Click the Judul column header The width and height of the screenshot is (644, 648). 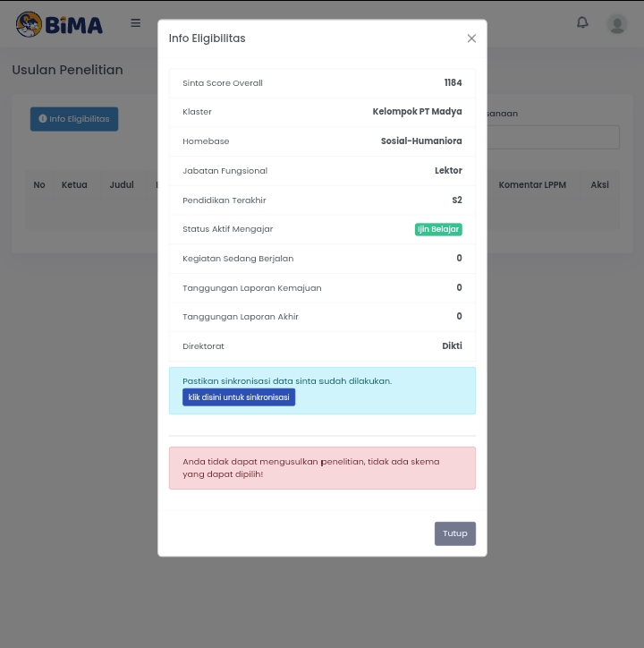(122, 184)
